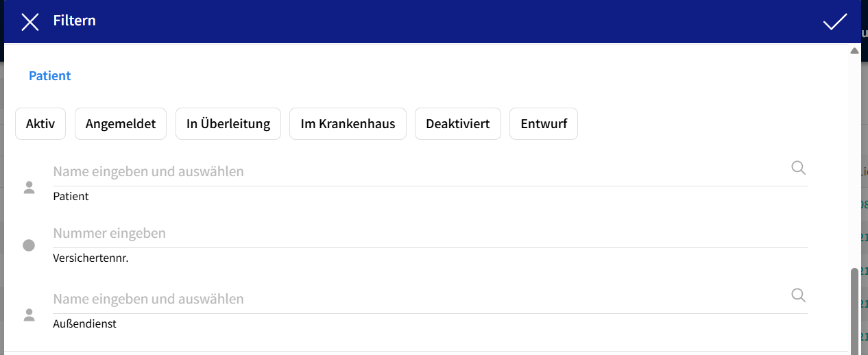Viewport: 868px width, 355px height.
Task: Toggle the In Überleitung status filter
Action: pos(228,124)
